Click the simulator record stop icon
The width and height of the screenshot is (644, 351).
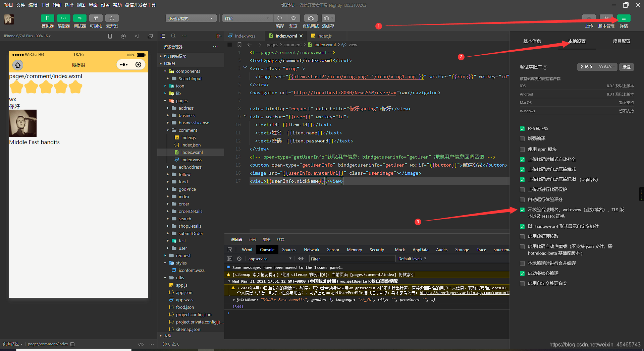coord(123,36)
